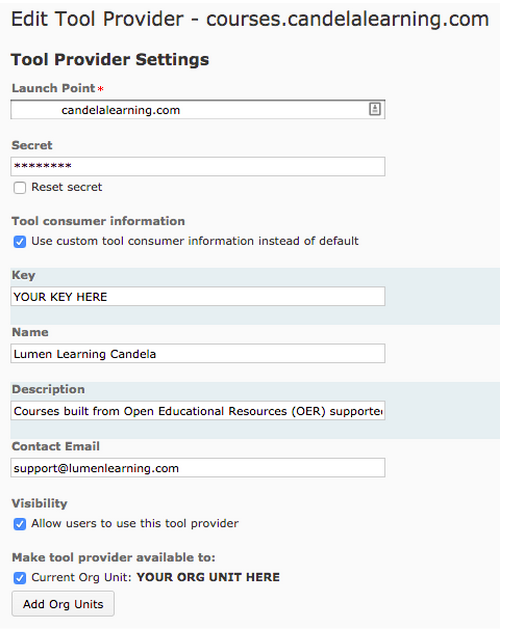Click the Reset secret label text
Image resolution: width=516 pixels, height=635 pixels.
67,187
